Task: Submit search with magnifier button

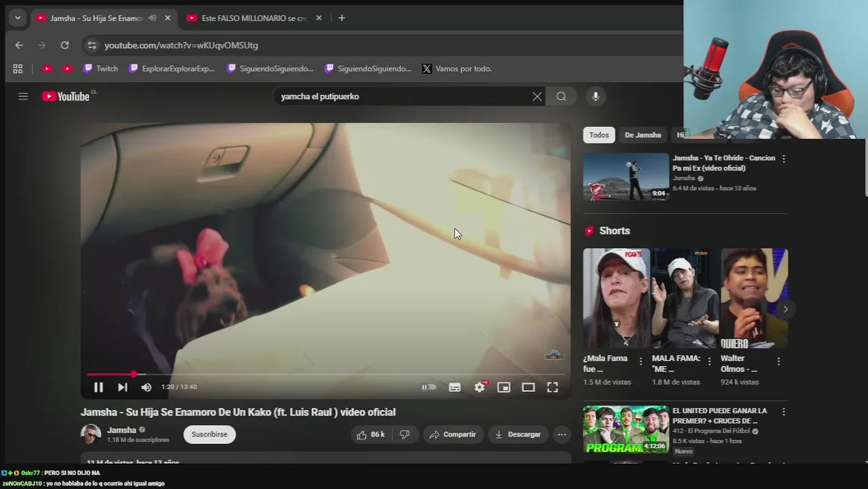Action: (x=561, y=96)
